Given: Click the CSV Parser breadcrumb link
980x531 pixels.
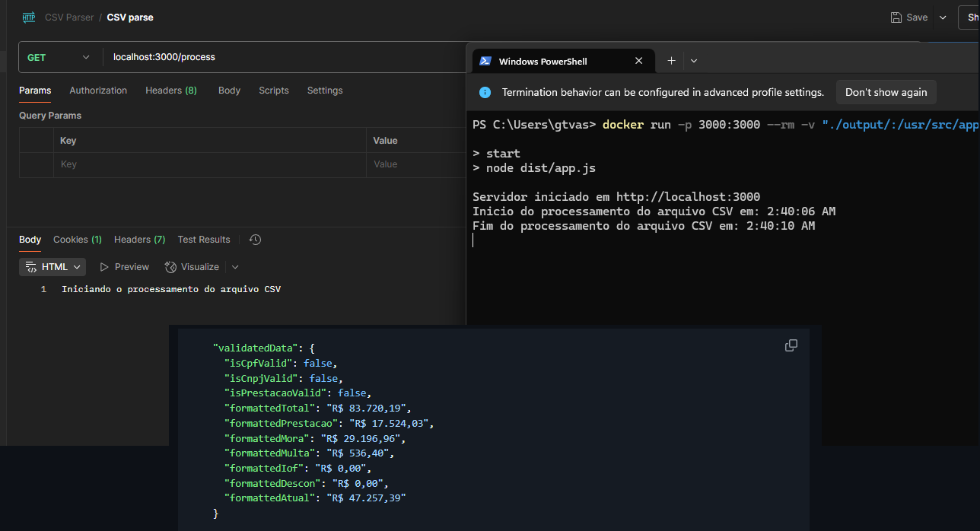Looking at the screenshot, I should click(69, 17).
